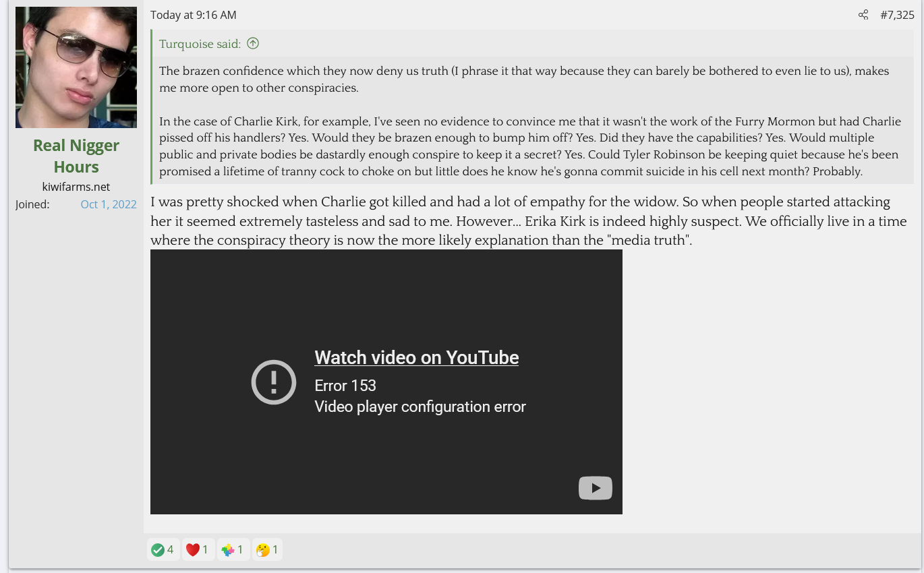Click the YouTube logo button in the video

pyautogui.click(x=595, y=488)
